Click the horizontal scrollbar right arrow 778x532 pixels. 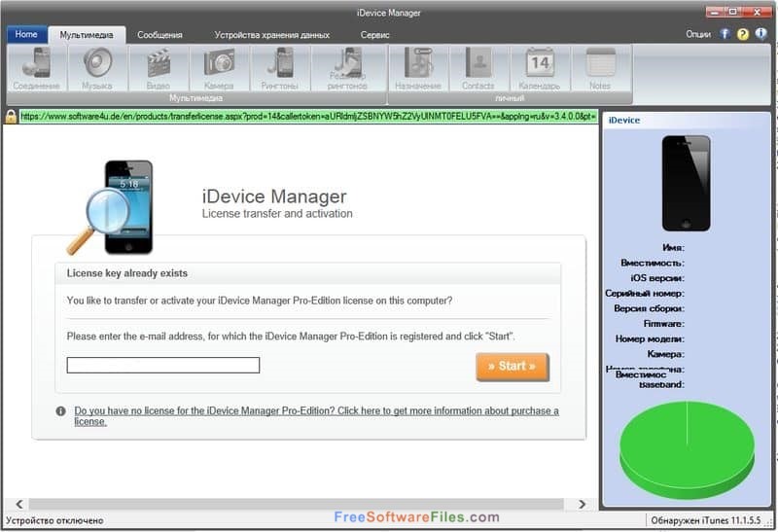tap(582, 504)
